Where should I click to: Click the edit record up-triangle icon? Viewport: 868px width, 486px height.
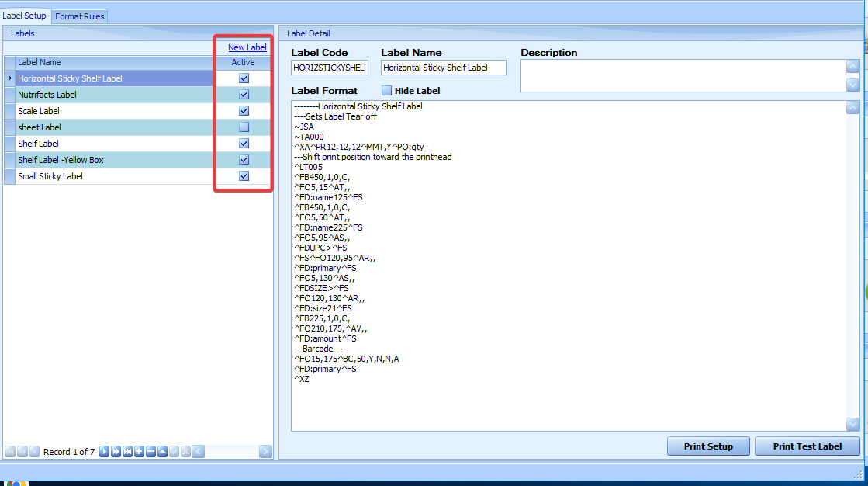[x=162, y=452]
